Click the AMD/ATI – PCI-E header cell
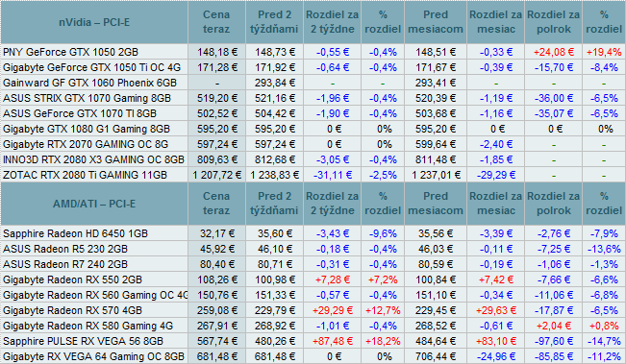 click(94, 204)
